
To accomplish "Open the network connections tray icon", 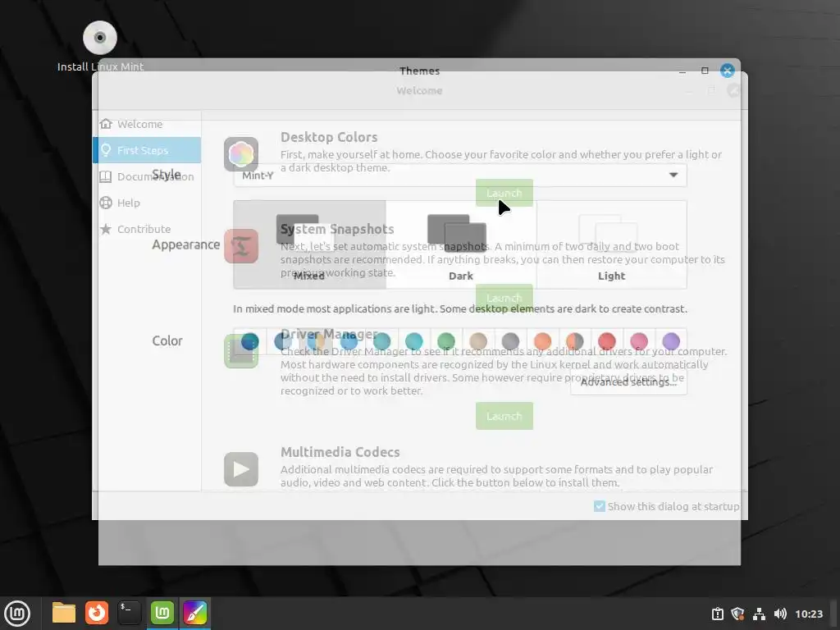I will pos(759,614).
